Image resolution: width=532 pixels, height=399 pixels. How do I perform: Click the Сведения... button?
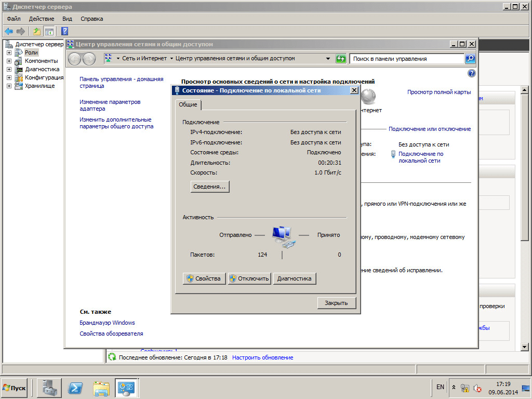click(x=210, y=187)
